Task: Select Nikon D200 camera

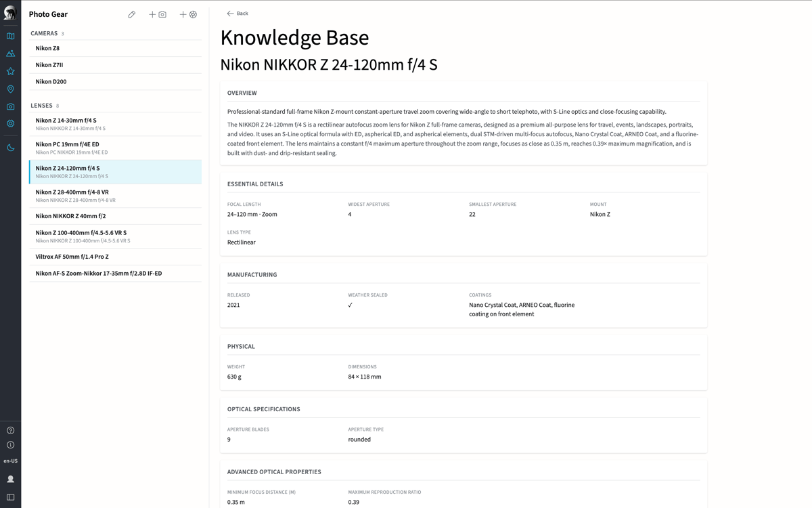Action: click(x=115, y=81)
